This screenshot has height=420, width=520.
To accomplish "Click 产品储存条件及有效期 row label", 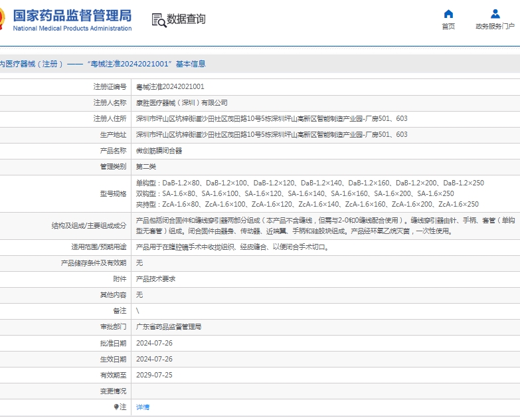I will pyautogui.click(x=94, y=263).
